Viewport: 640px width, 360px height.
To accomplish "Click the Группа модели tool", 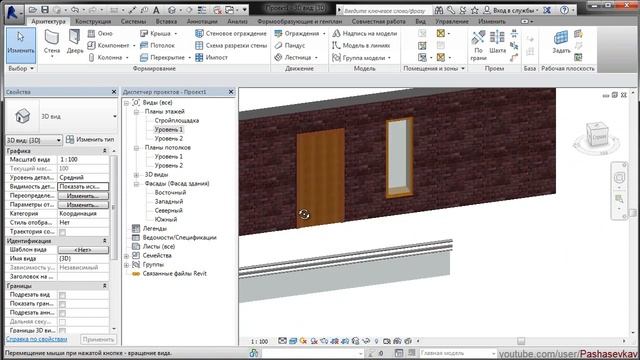I will pos(359,58).
